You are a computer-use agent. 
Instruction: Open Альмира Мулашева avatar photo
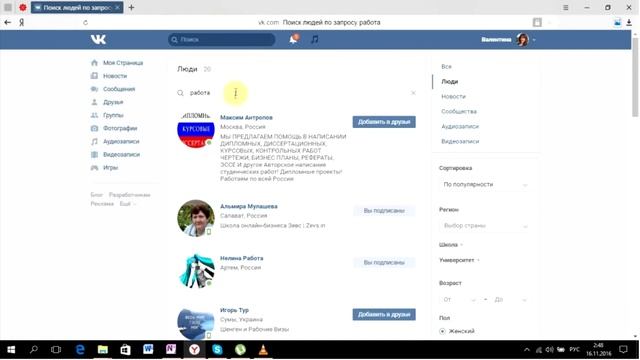click(x=196, y=218)
